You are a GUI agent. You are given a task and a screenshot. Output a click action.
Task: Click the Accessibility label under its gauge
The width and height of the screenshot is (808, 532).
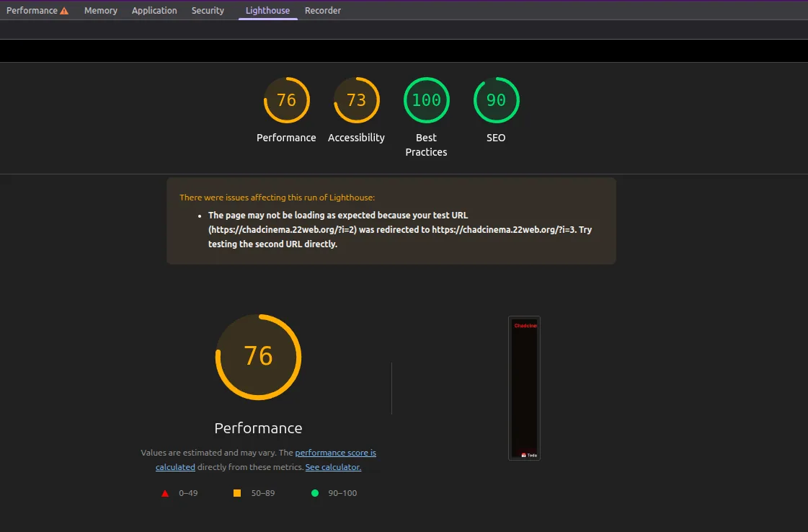click(357, 138)
